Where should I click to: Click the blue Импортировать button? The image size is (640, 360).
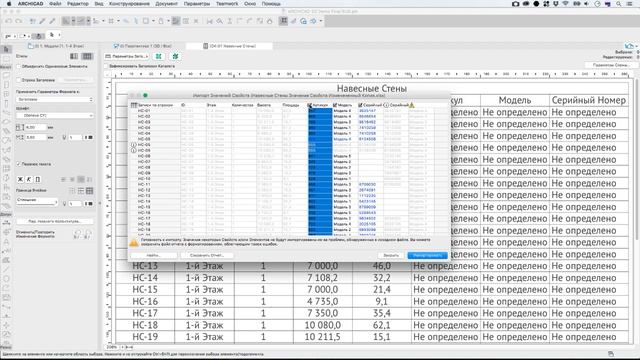427,256
